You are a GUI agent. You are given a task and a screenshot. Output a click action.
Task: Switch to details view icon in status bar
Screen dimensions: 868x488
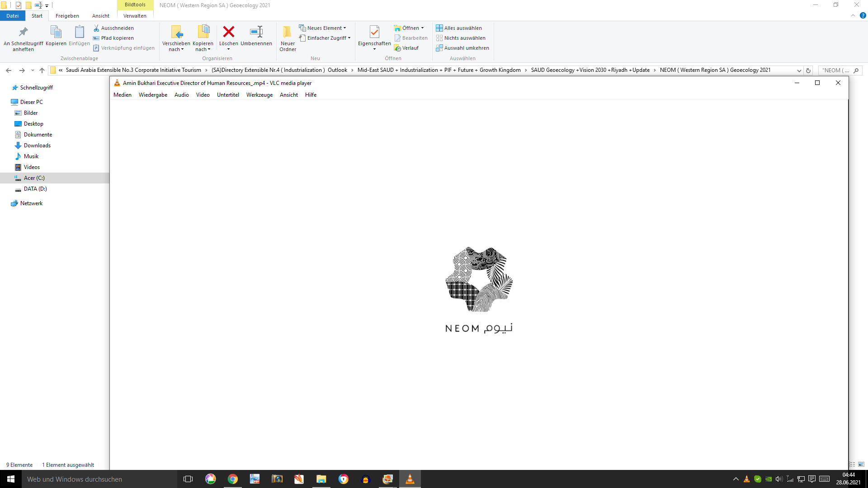[852, 465]
